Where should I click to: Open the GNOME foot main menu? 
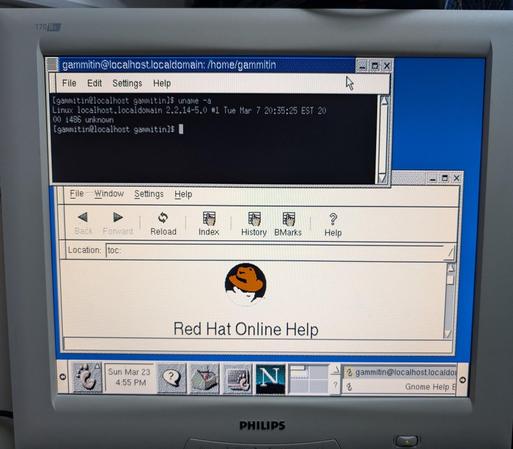coord(86,377)
